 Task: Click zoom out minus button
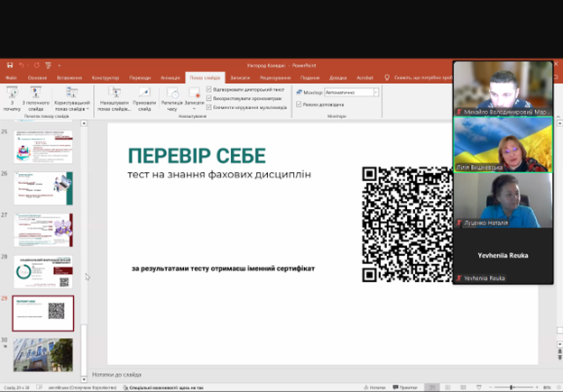pyautogui.click(x=491, y=387)
